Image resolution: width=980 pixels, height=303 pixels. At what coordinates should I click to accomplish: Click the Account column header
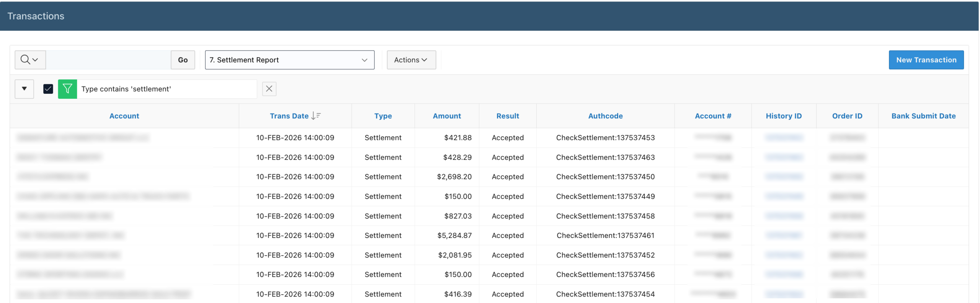pos(124,116)
